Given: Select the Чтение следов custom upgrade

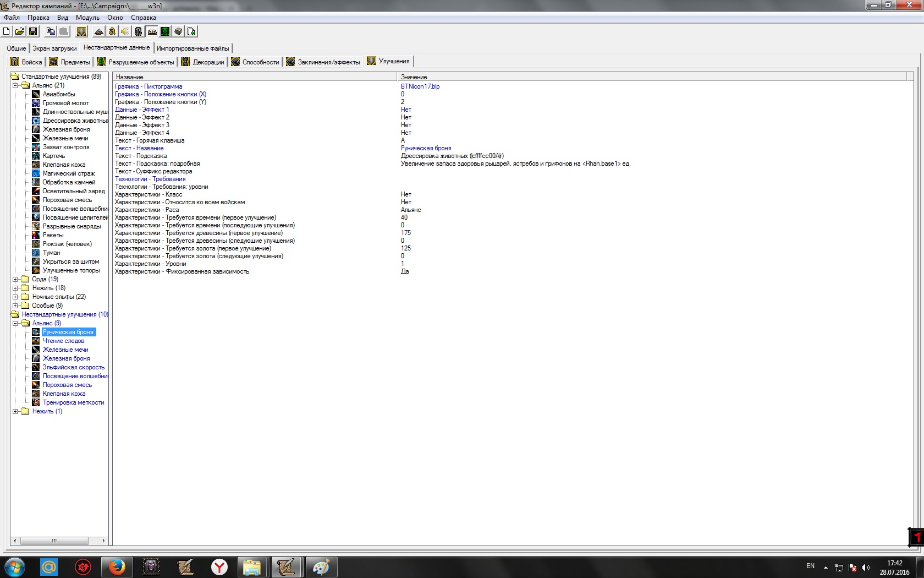Looking at the screenshot, I should tap(64, 341).
